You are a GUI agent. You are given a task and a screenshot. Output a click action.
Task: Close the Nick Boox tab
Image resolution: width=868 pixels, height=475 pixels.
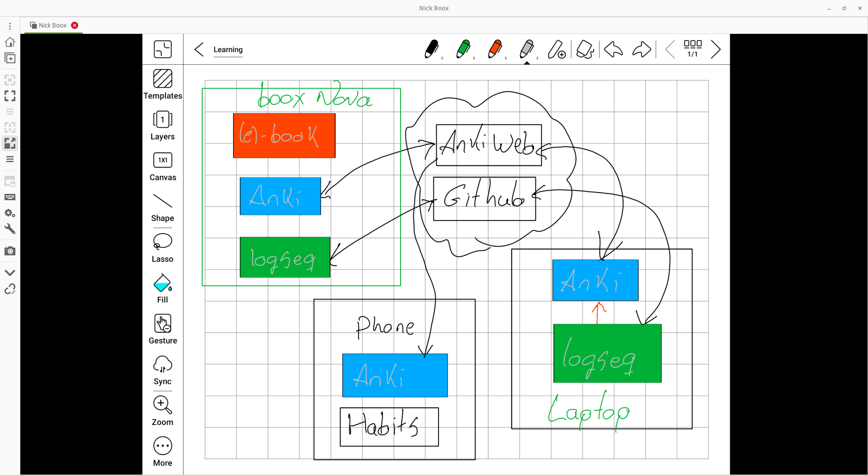[x=75, y=25]
